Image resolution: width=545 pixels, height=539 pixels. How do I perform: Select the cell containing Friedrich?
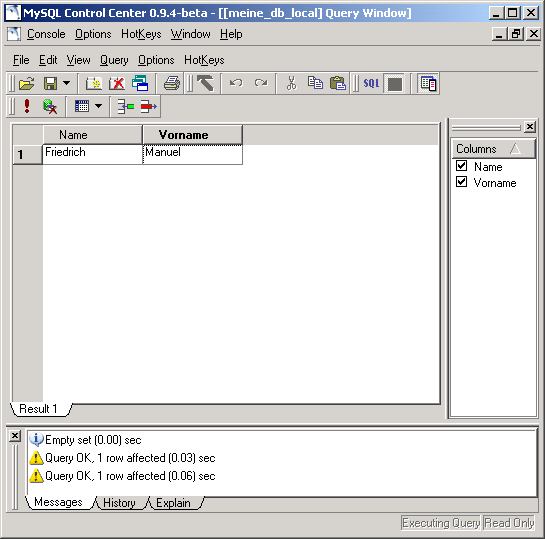(x=92, y=154)
